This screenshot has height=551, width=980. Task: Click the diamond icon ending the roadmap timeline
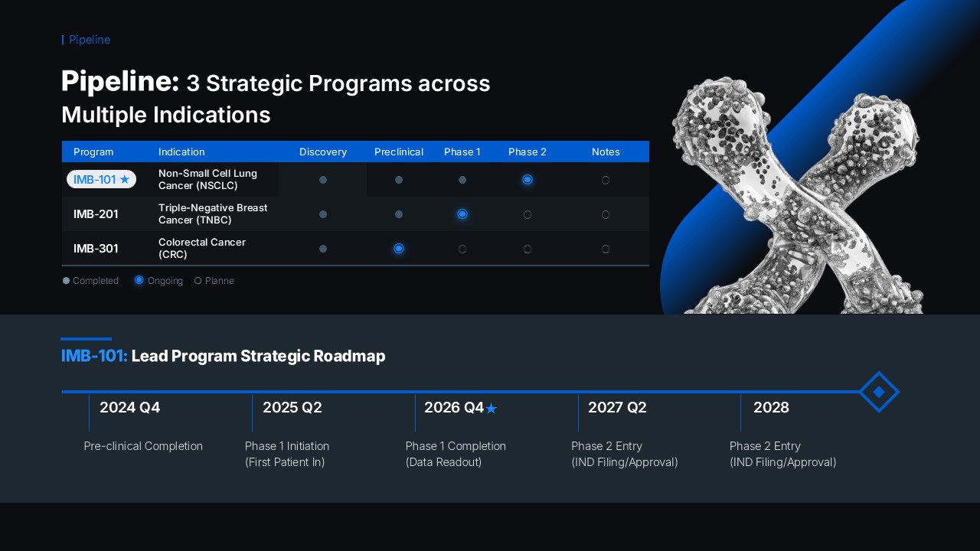coord(879,392)
